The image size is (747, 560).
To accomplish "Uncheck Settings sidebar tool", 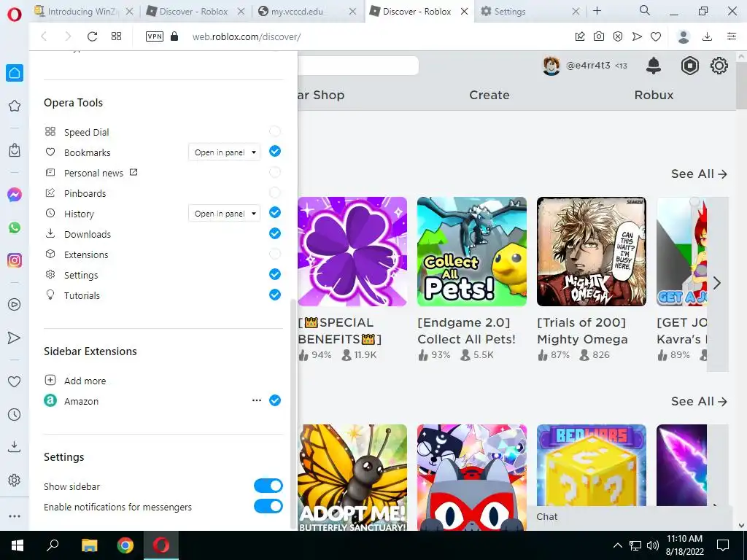I will point(275,274).
